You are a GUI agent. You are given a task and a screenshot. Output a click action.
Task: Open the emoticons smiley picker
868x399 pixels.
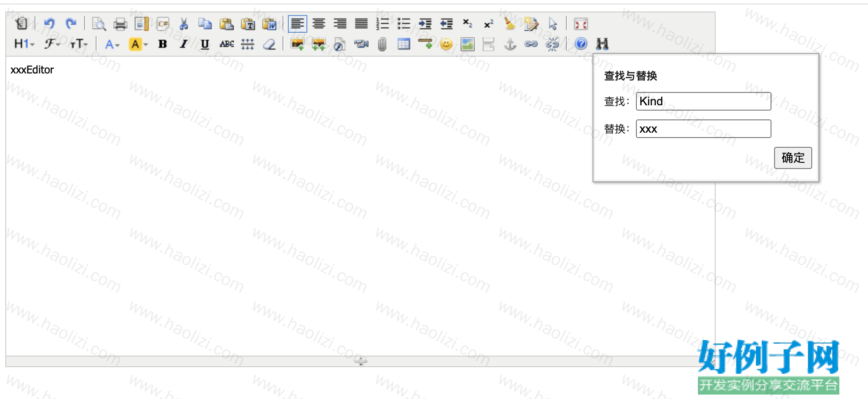(x=446, y=44)
